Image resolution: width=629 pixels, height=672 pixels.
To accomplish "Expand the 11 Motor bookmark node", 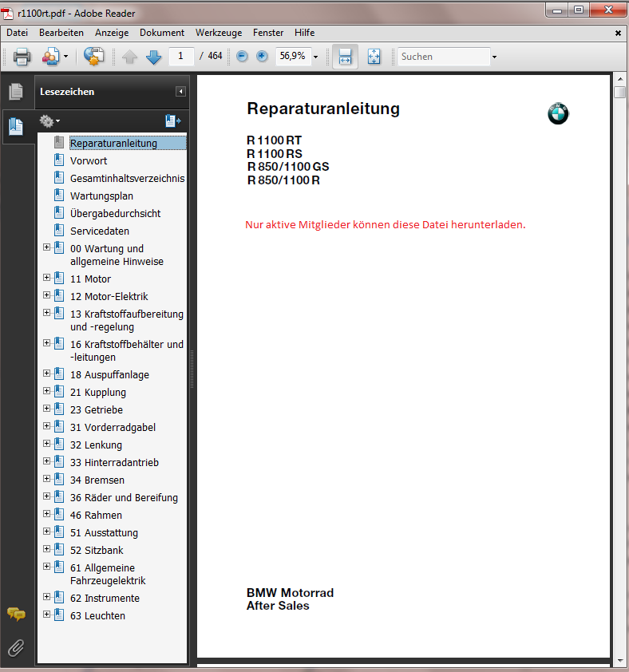I will [47, 278].
